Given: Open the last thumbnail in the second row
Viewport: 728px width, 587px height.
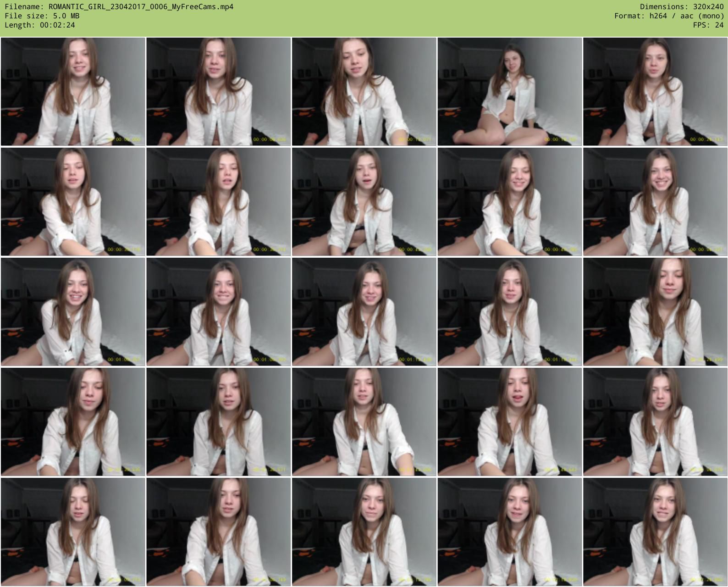Looking at the screenshot, I should [x=655, y=202].
